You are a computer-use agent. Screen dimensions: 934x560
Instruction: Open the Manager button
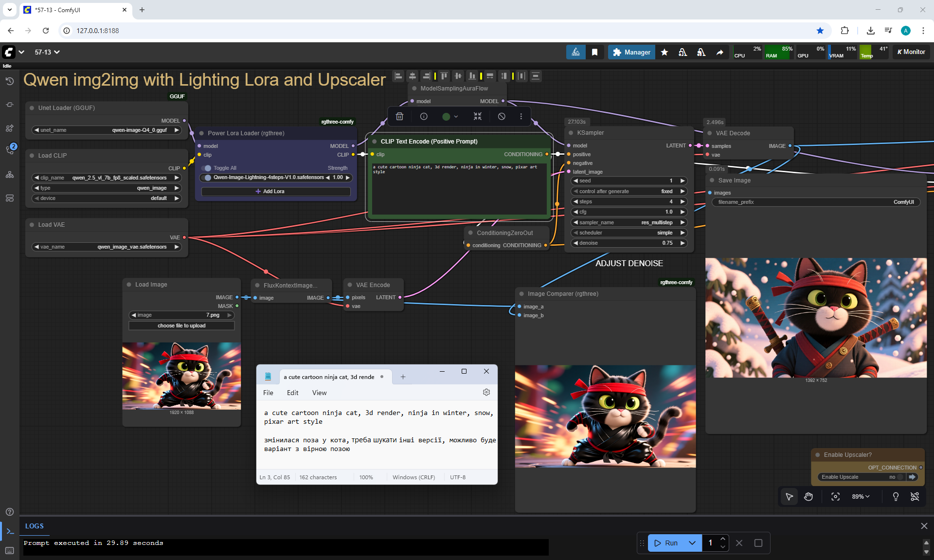pos(631,52)
